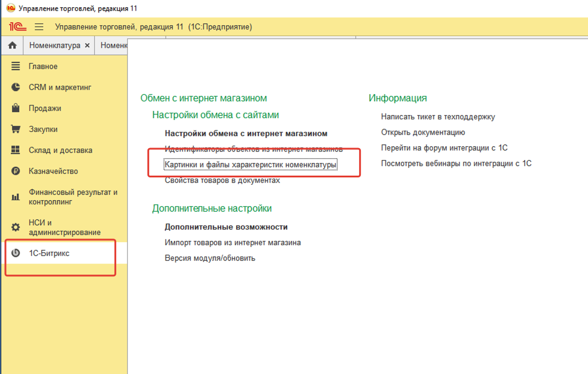Click Написать тикет в техподдержку
The height and width of the screenshot is (374, 588).
[x=438, y=117]
